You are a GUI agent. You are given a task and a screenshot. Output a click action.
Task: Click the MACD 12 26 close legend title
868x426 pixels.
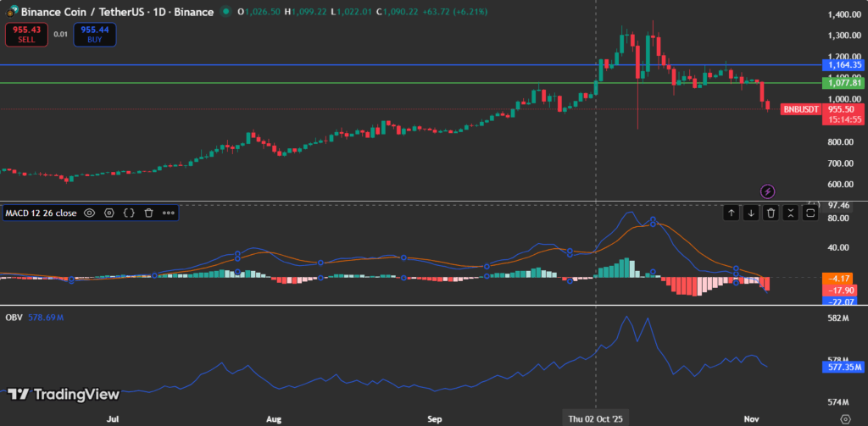(41, 213)
